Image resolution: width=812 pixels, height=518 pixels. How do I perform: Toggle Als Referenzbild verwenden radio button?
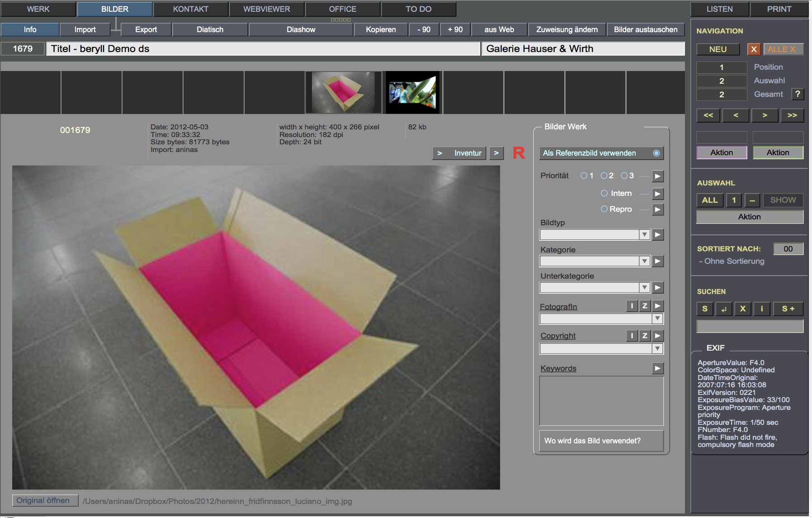tap(656, 153)
